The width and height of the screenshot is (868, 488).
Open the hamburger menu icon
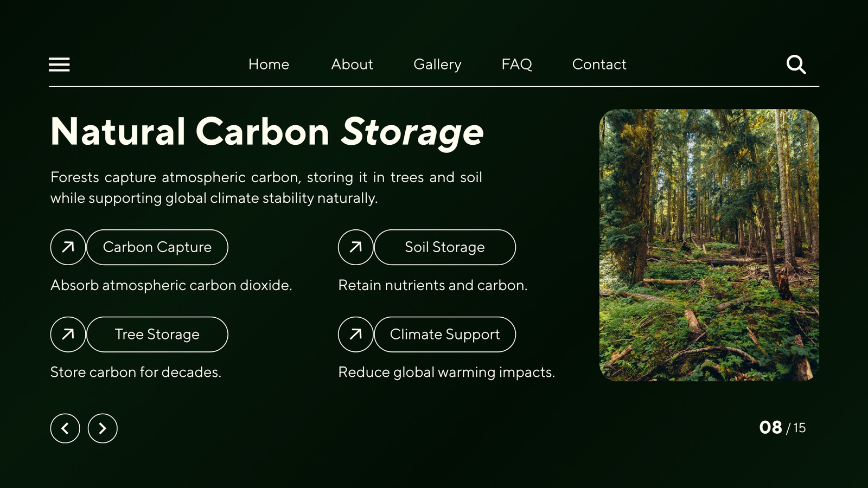pos(59,65)
